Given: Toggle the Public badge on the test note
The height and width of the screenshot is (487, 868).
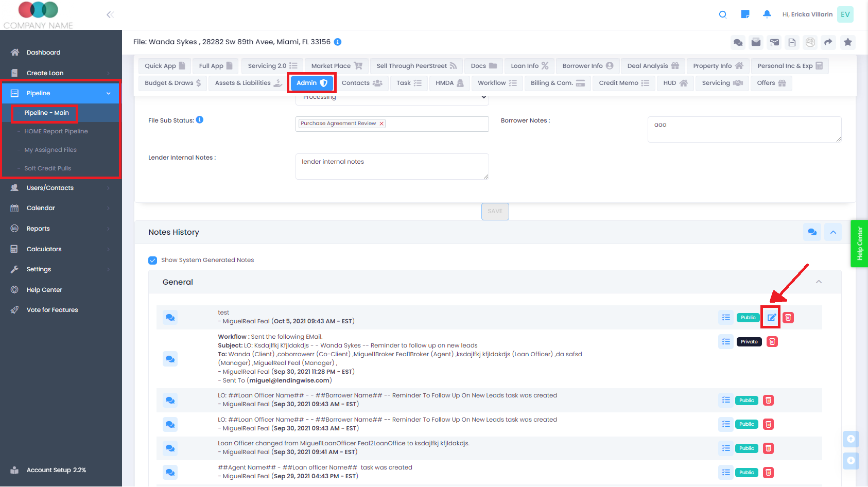Looking at the screenshot, I should [748, 318].
